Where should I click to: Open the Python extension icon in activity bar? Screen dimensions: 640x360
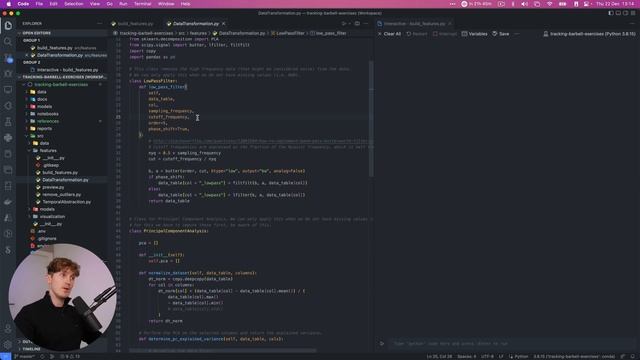[x=8, y=138]
